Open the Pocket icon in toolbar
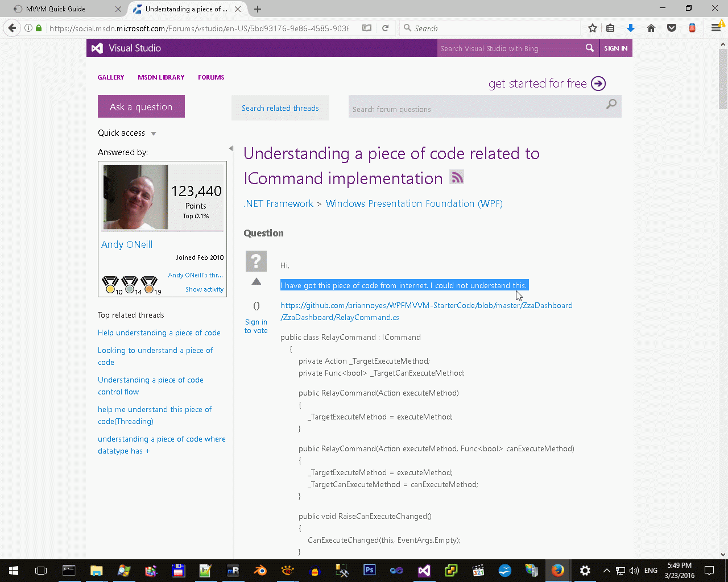 (672, 28)
